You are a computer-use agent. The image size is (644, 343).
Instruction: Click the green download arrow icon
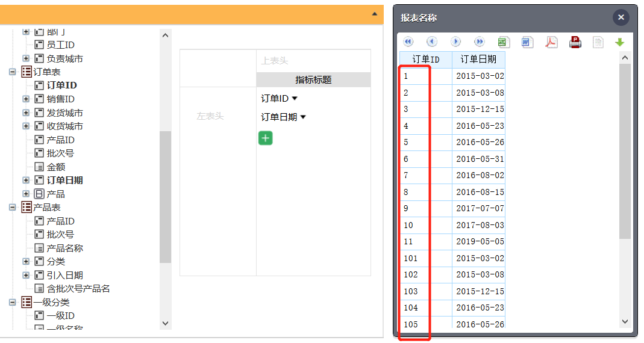coord(619,42)
